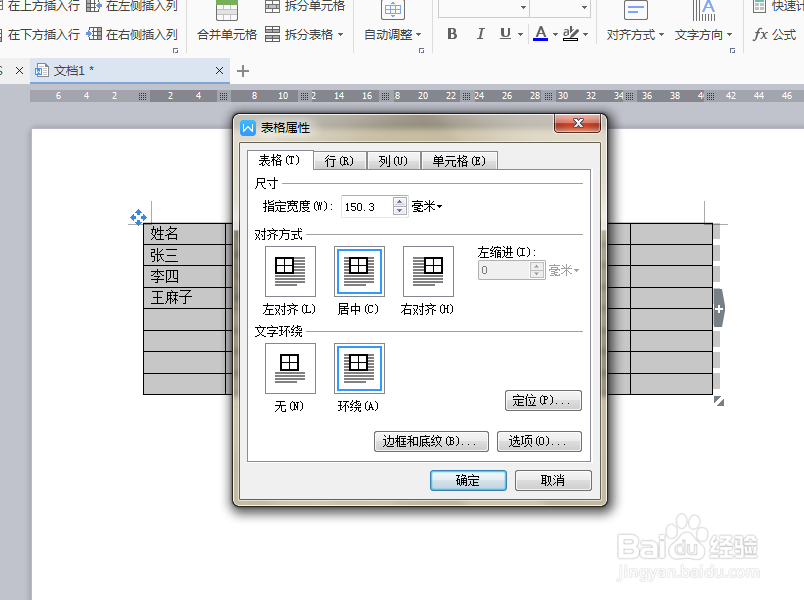Switch to the 行 tab
This screenshot has height=600, width=804.
coord(340,159)
